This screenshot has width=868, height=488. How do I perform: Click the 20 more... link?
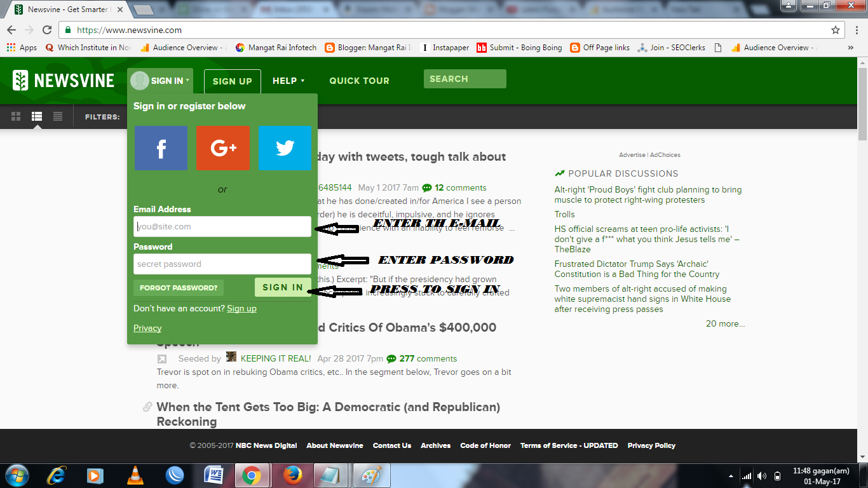725,324
